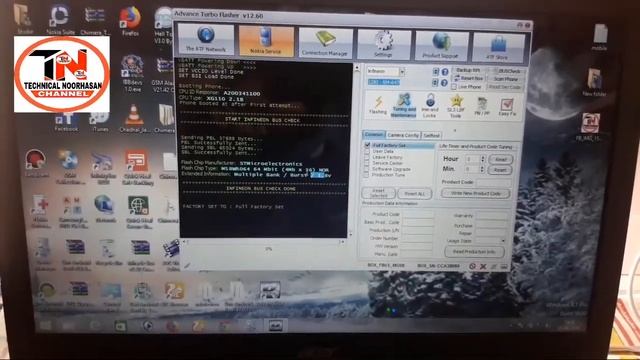Open the ATF Store
The height and width of the screenshot is (360, 640).
[498, 48]
